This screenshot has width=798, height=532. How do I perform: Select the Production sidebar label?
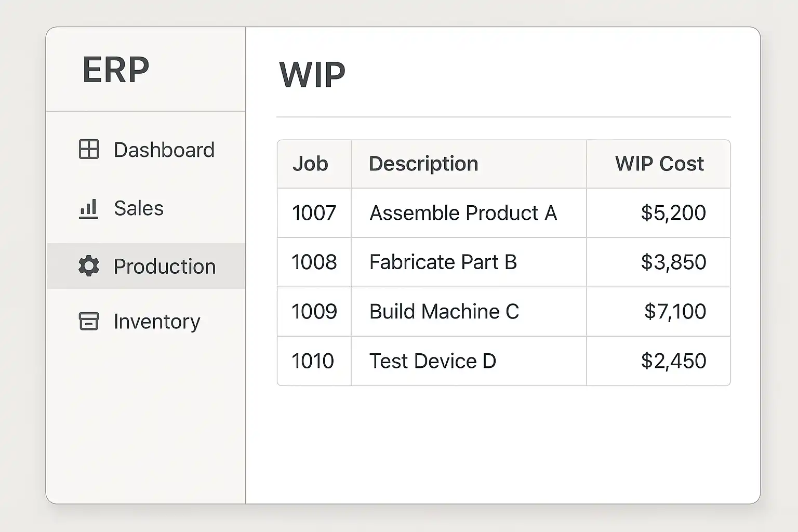(164, 267)
